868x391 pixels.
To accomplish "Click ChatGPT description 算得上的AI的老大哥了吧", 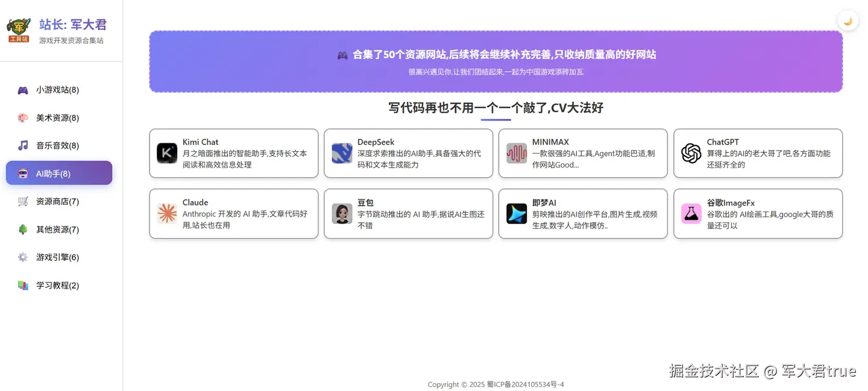I will point(769,159).
